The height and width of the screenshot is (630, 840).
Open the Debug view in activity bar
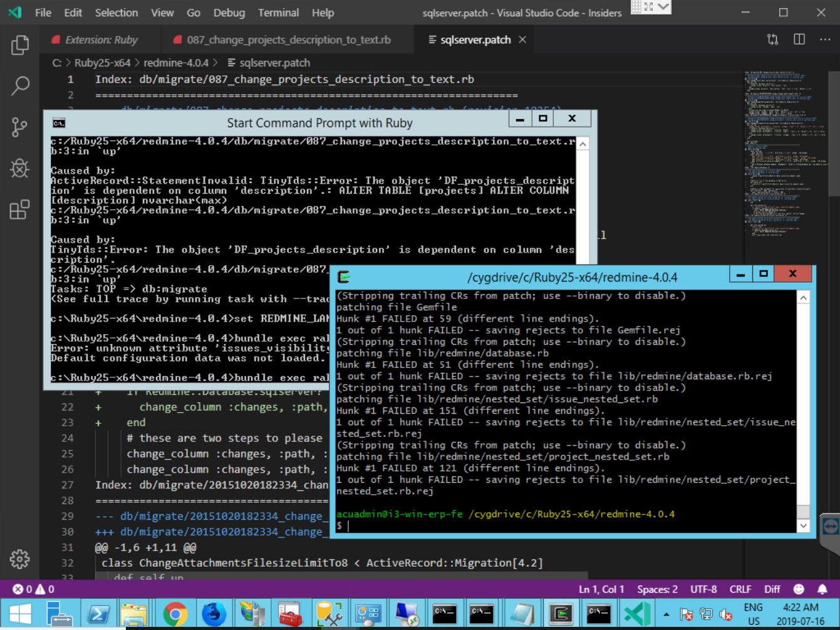pos(19,168)
